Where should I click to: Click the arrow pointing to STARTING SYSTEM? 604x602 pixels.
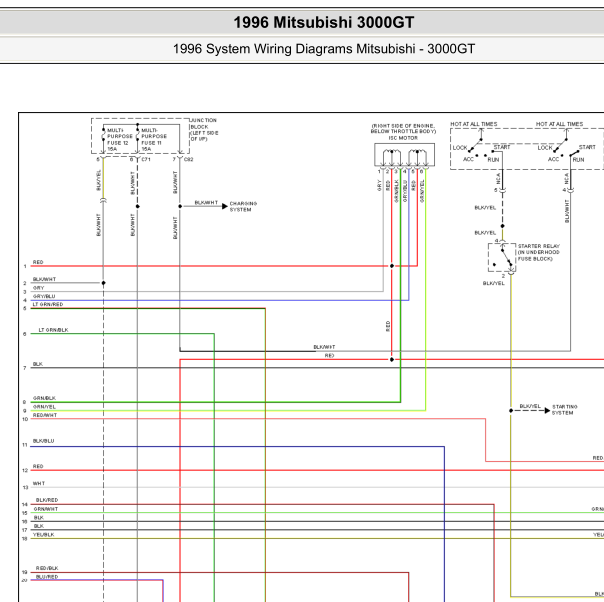pos(547,411)
